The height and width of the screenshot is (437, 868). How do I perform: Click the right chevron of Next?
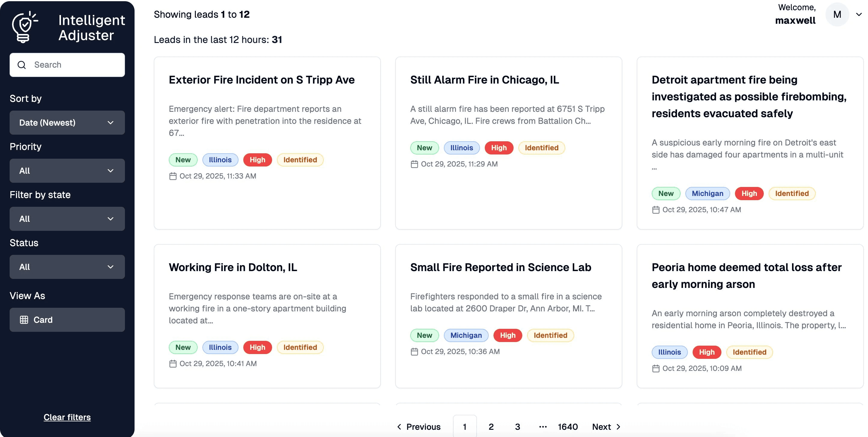(618, 427)
